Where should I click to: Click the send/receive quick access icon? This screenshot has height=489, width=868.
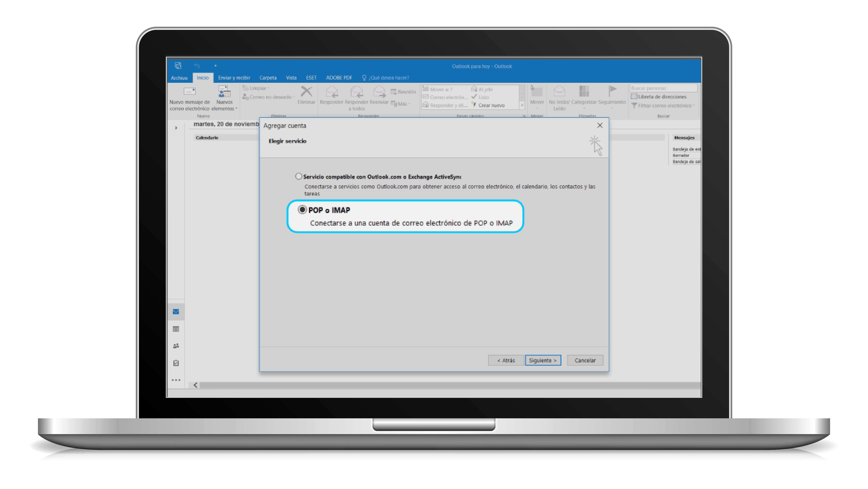coord(178,65)
